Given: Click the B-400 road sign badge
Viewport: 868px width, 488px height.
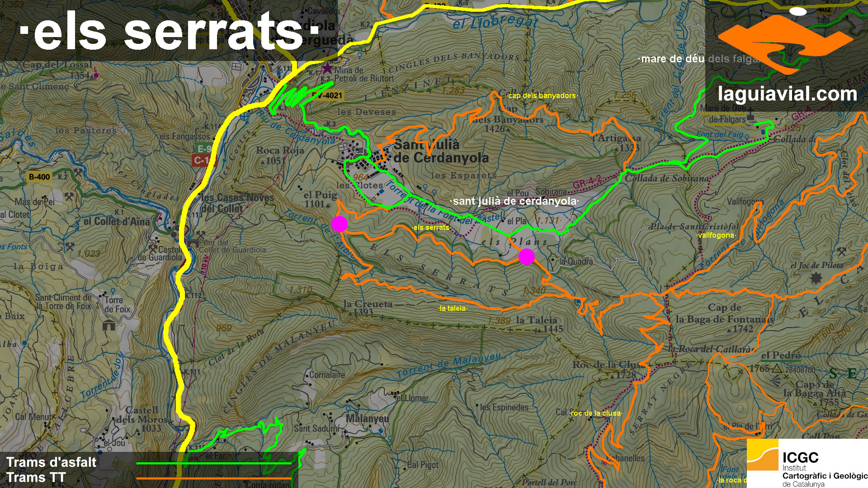Looking at the screenshot, I should (39, 177).
